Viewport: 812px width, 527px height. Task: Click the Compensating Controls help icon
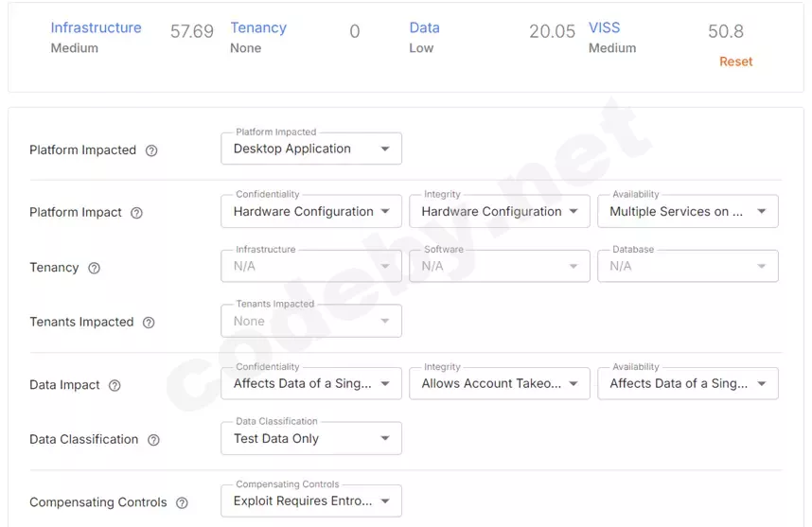tap(182, 503)
